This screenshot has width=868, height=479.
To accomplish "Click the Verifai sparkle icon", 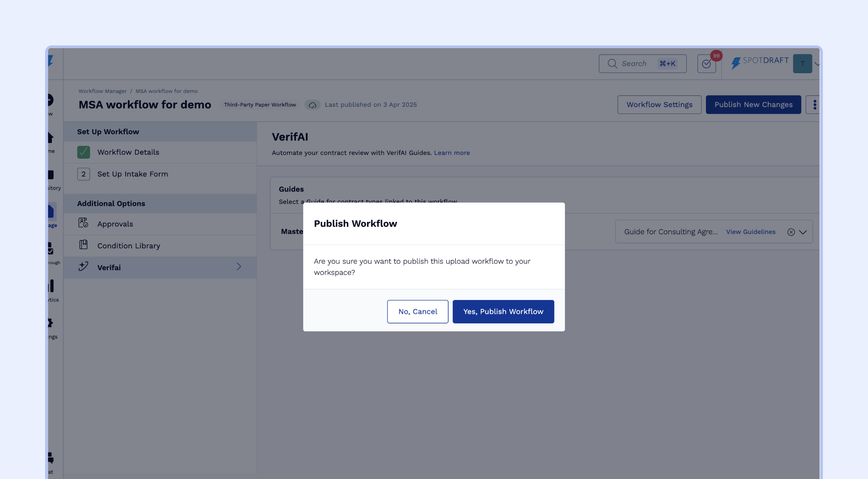I will 83,266.
